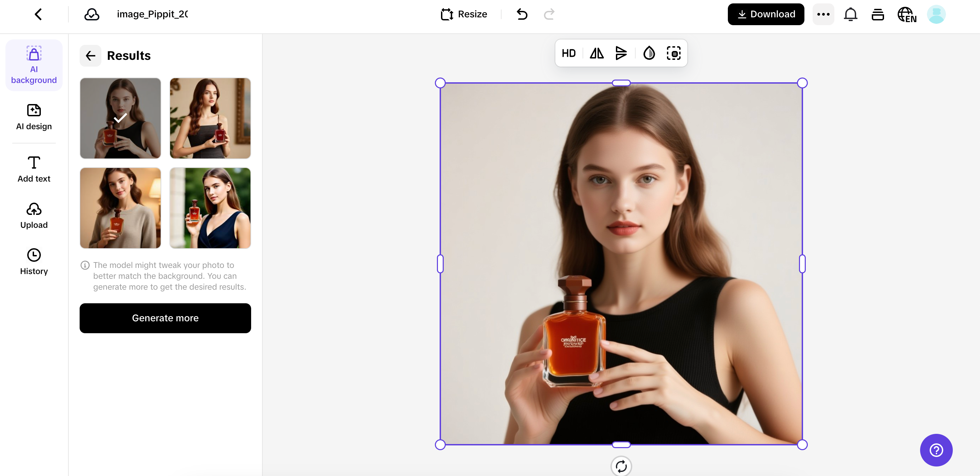Download the current design

(766, 14)
